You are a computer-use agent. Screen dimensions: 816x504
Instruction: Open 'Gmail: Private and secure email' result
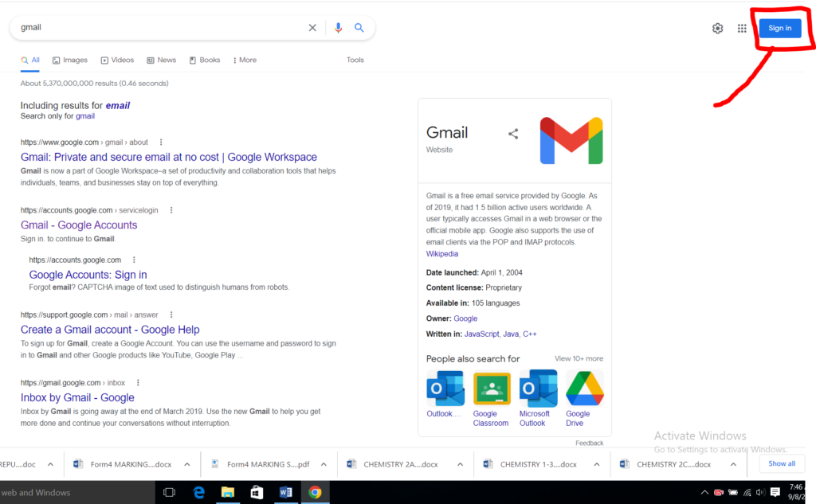click(169, 157)
